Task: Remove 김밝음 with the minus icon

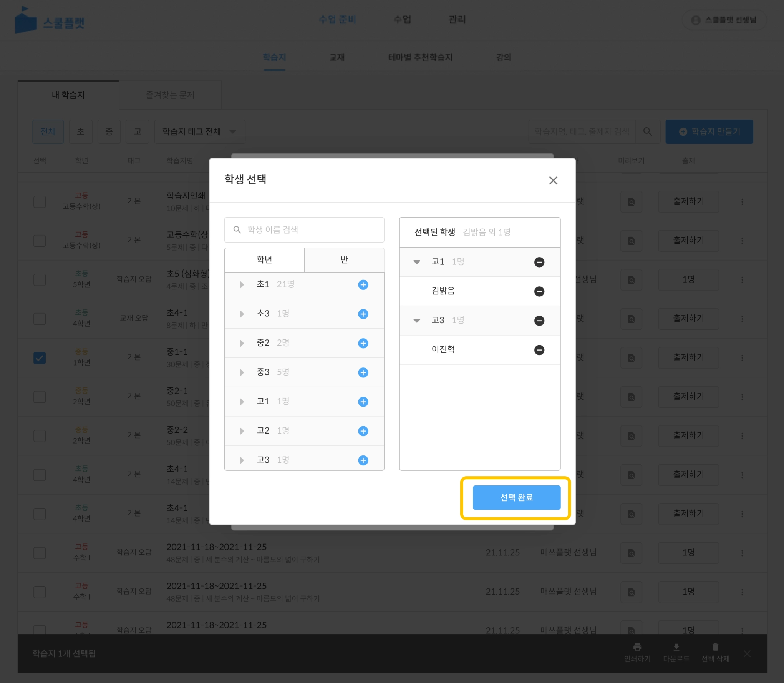Action: coord(539,291)
